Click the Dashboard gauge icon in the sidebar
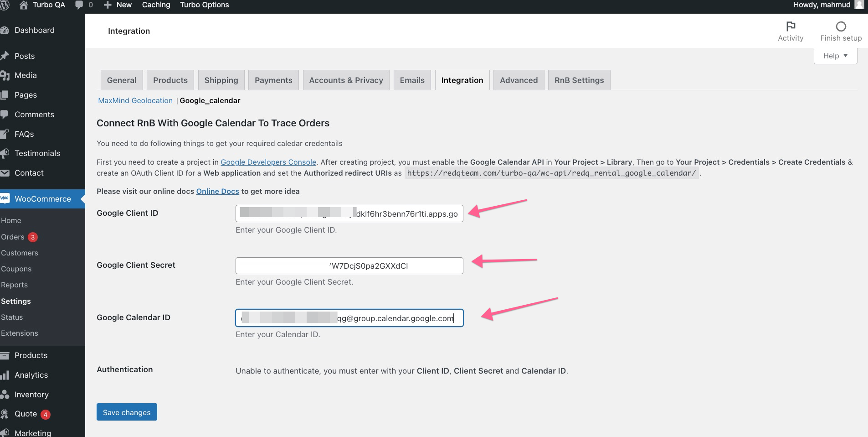868x437 pixels. click(5, 30)
